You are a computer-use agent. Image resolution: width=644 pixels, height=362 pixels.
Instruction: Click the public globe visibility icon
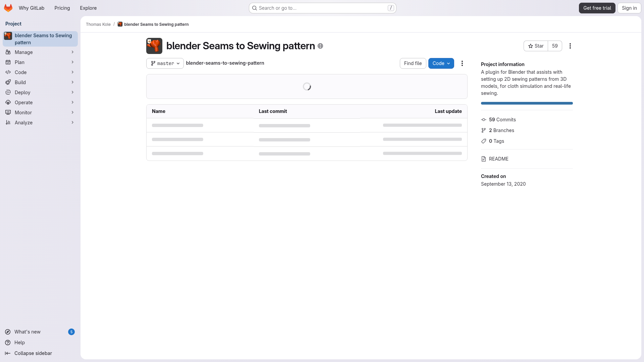coord(320,46)
